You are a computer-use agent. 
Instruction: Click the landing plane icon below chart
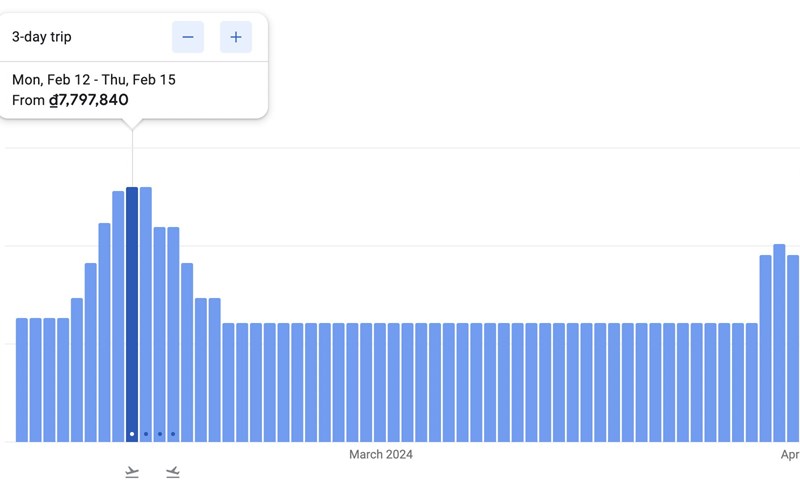click(173, 472)
